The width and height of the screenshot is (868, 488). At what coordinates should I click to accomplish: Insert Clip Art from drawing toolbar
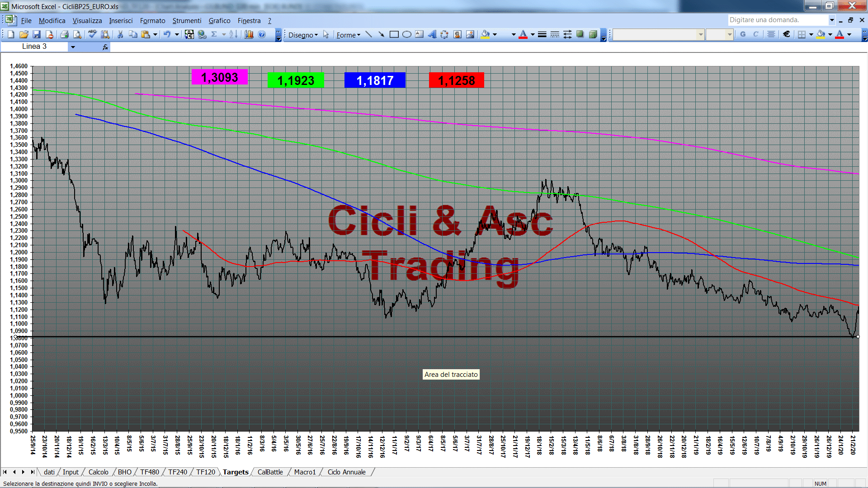(x=458, y=35)
